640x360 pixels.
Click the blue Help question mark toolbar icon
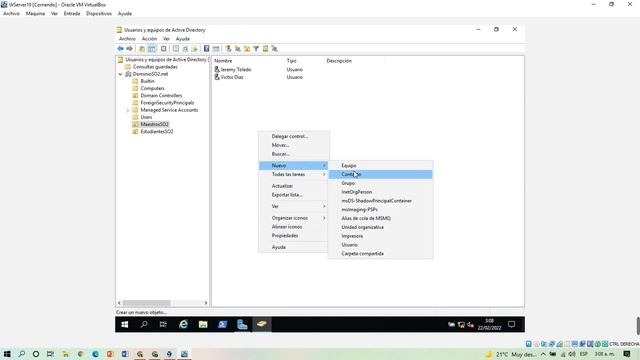[207, 49]
